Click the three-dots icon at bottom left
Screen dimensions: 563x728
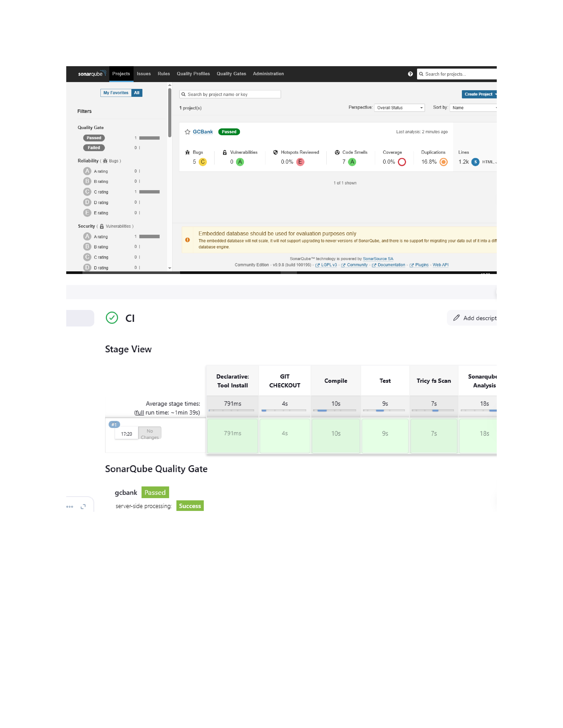click(70, 507)
